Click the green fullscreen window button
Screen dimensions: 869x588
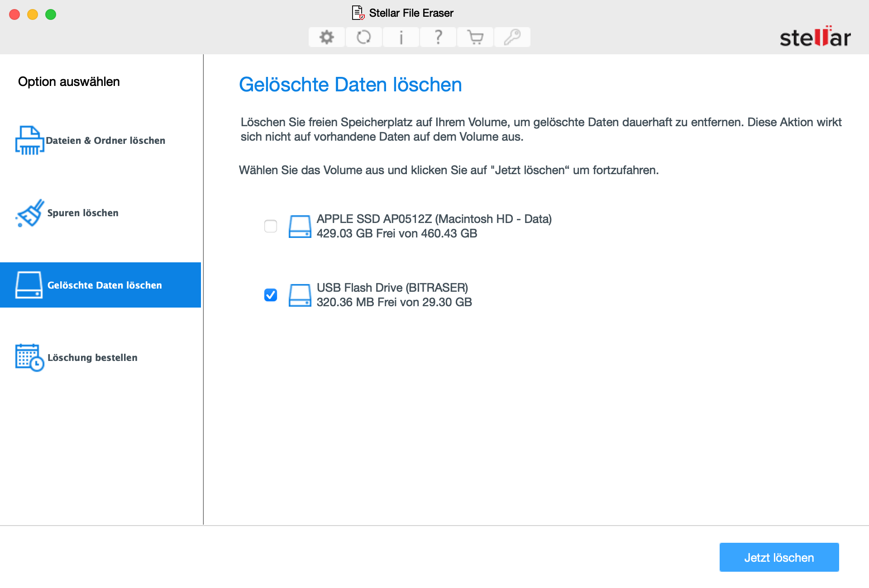(x=51, y=14)
